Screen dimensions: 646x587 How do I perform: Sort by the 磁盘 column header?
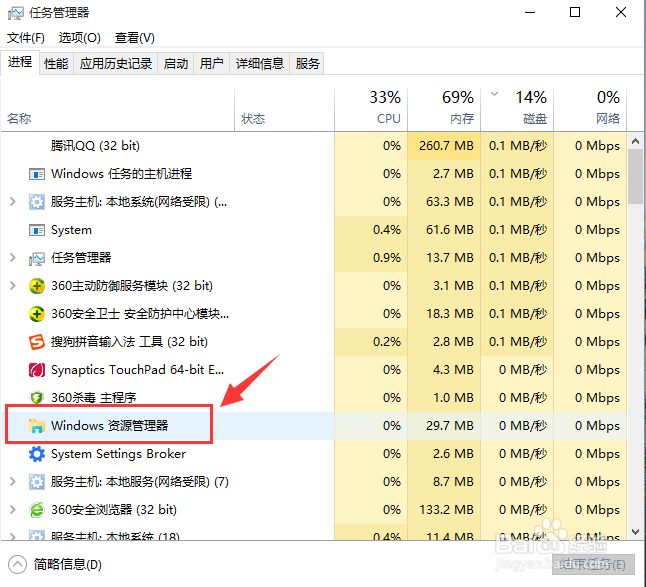point(517,110)
